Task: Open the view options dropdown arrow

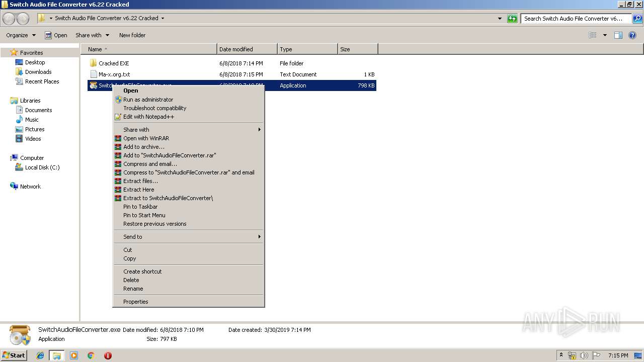Action: point(605,35)
